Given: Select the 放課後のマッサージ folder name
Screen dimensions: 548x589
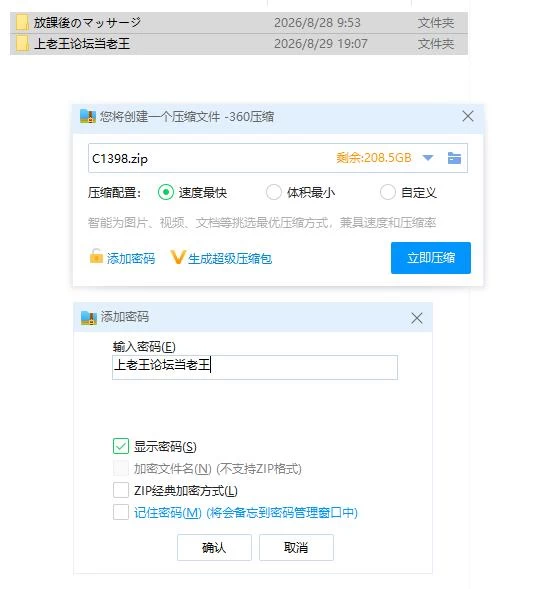Looking at the screenshot, I should click(88, 23).
